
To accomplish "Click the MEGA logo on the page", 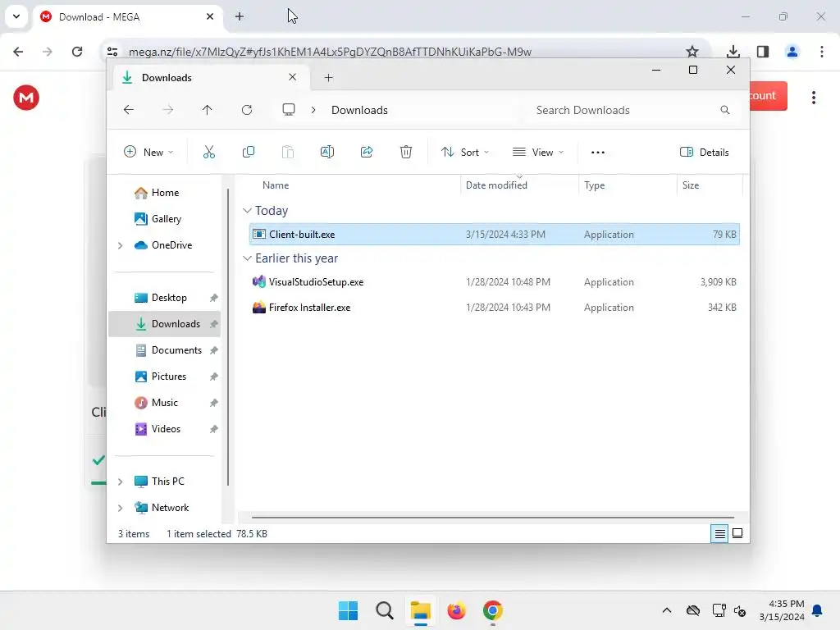I will (x=26, y=98).
